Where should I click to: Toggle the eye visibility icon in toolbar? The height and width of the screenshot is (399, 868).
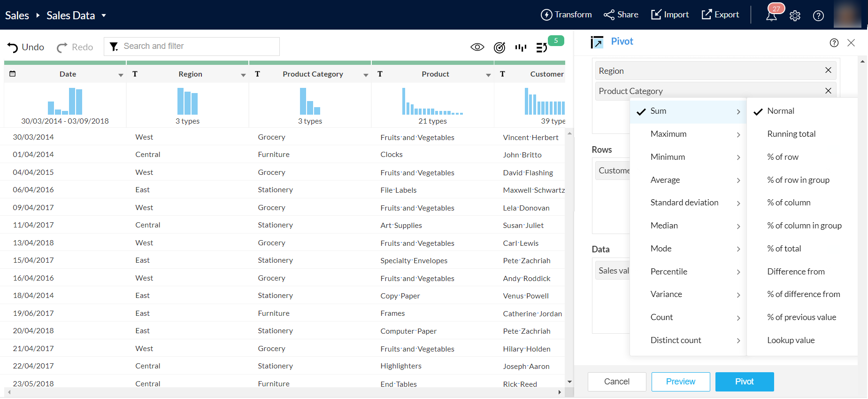click(x=477, y=47)
